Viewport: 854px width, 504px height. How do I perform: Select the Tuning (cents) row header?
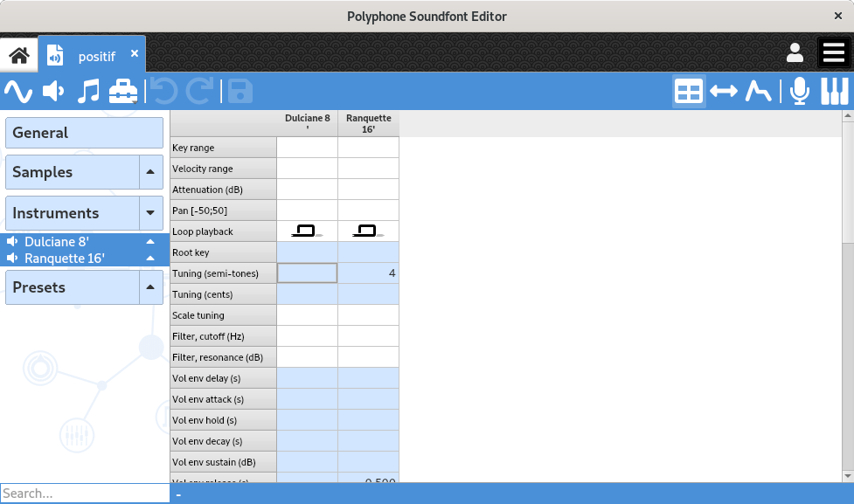pos(223,294)
